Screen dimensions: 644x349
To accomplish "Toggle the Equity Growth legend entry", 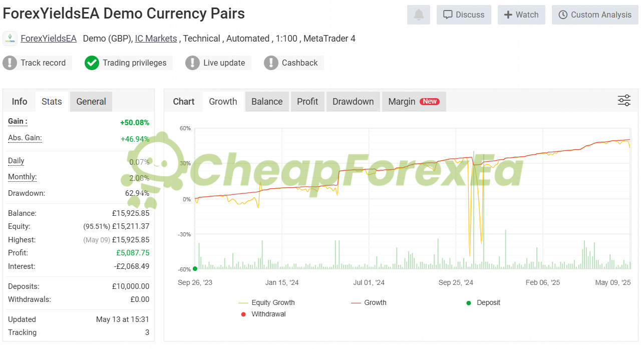I will (x=266, y=302).
